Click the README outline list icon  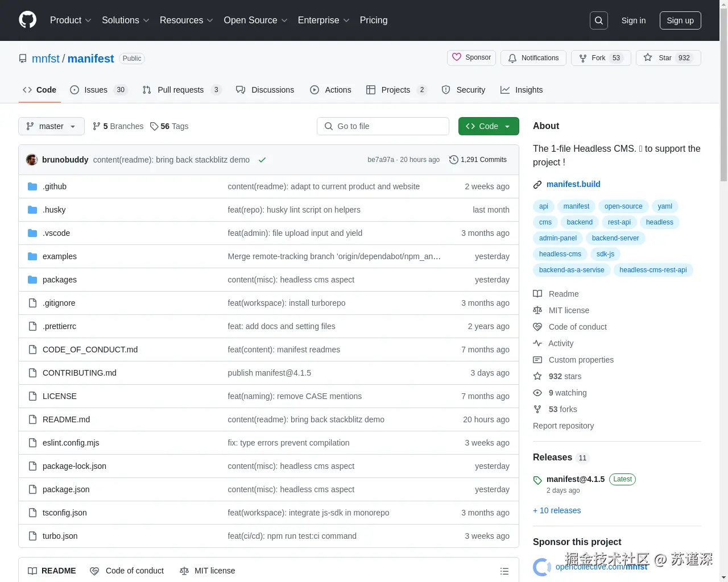coord(504,571)
